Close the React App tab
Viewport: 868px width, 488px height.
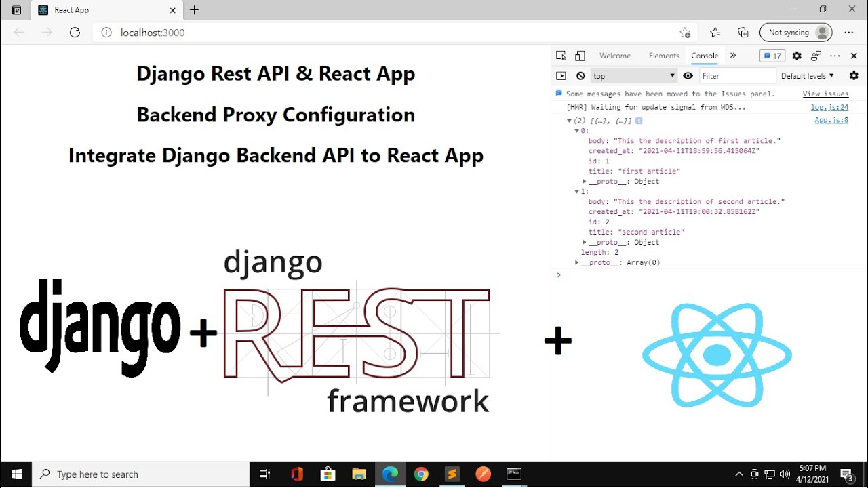coord(172,10)
